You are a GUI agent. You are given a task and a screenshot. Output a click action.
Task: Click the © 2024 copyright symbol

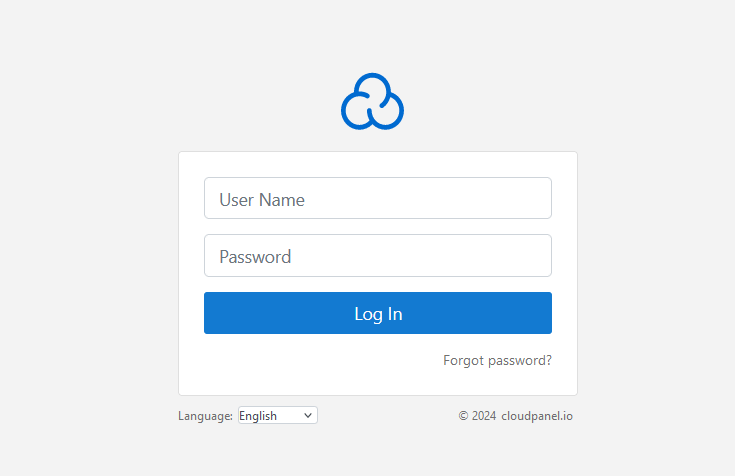point(463,416)
